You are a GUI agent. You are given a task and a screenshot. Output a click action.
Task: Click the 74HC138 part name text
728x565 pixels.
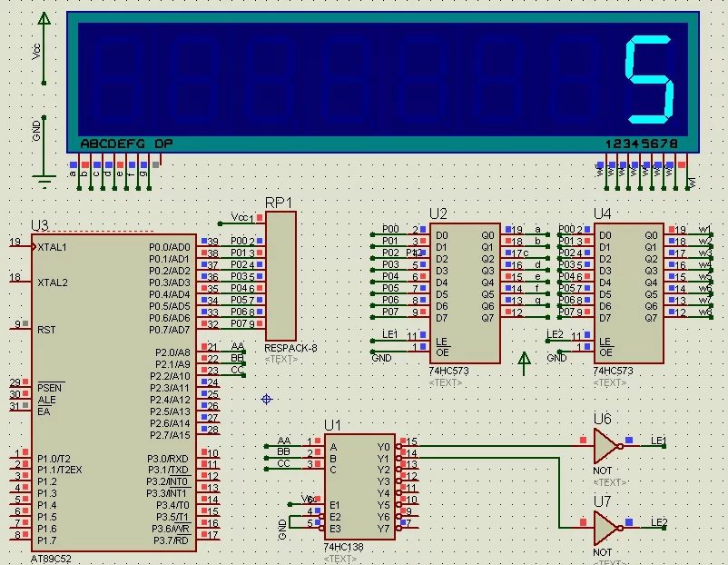343,547
